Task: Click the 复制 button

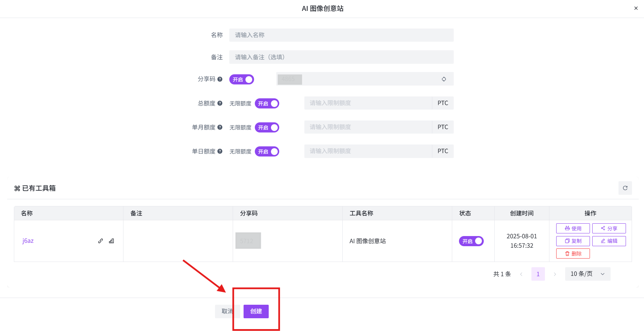Action: [573, 241]
